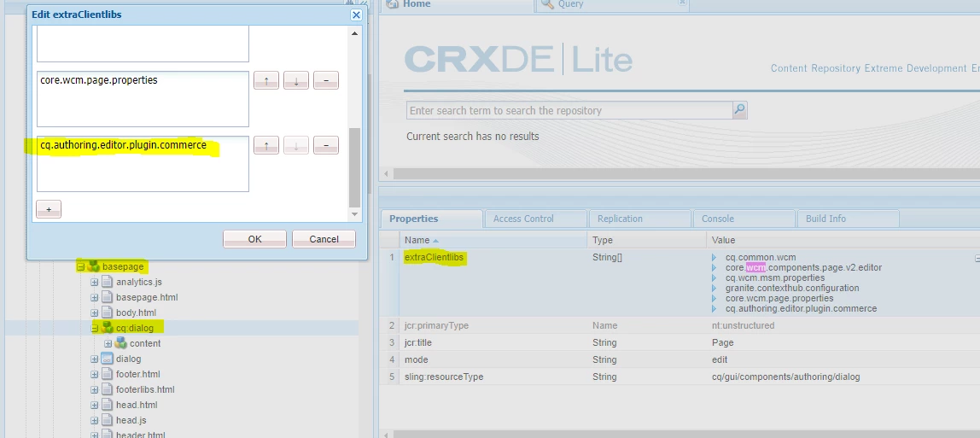Image resolution: width=980 pixels, height=438 pixels.
Task: Select body.html file in tree
Action: point(137,312)
